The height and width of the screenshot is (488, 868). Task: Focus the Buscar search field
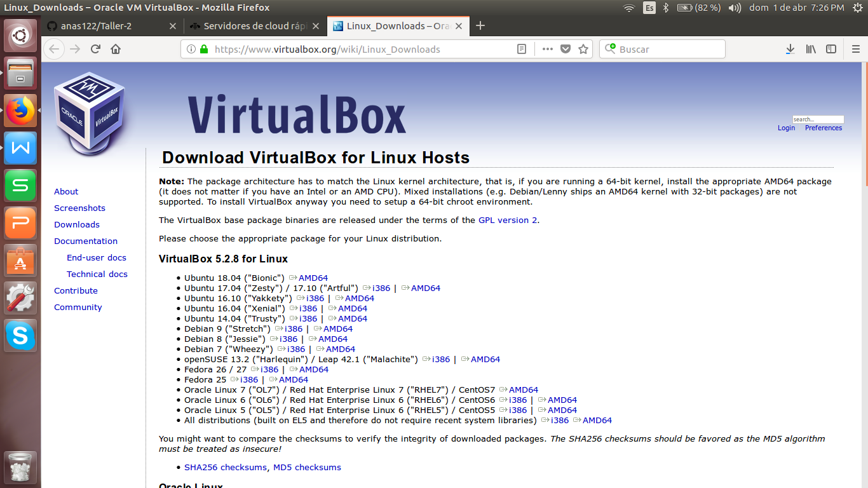(x=662, y=49)
